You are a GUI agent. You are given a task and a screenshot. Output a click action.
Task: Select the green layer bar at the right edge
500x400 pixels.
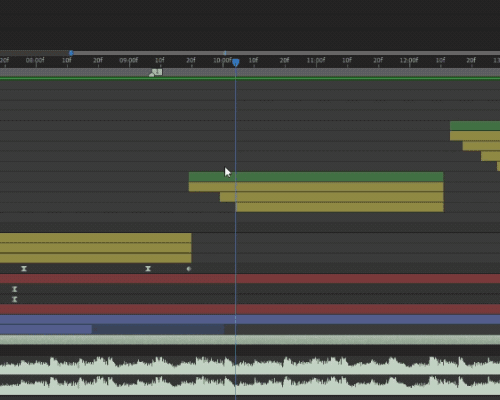(x=475, y=126)
